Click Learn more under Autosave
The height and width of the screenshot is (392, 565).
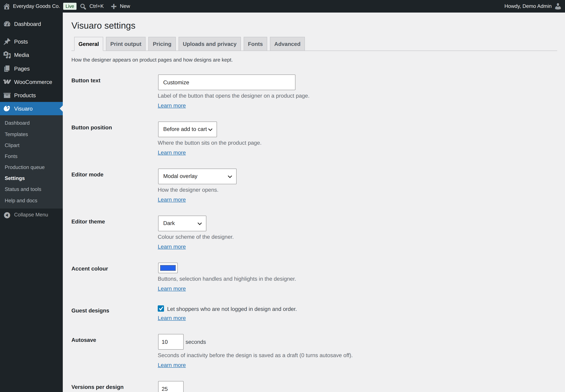pos(172,365)
